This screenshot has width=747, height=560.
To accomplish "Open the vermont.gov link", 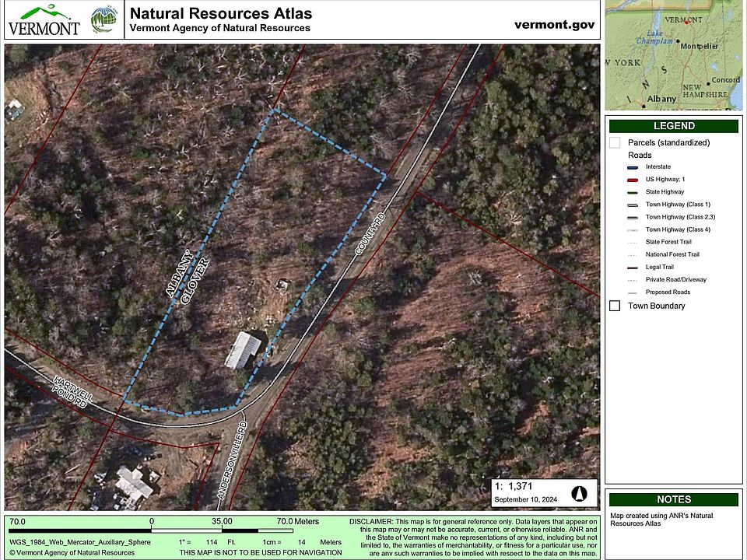I will 554,24.
